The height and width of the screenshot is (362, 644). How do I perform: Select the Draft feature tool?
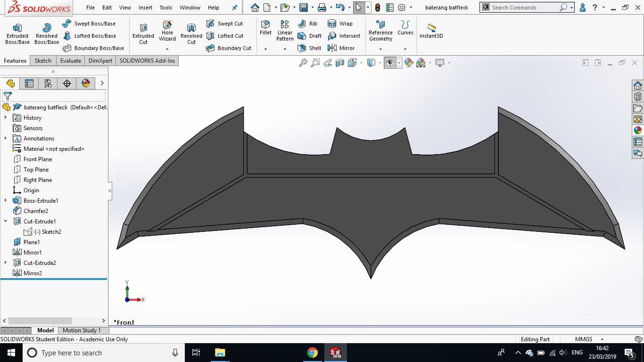pyautogui.click(x=310, y=36)
